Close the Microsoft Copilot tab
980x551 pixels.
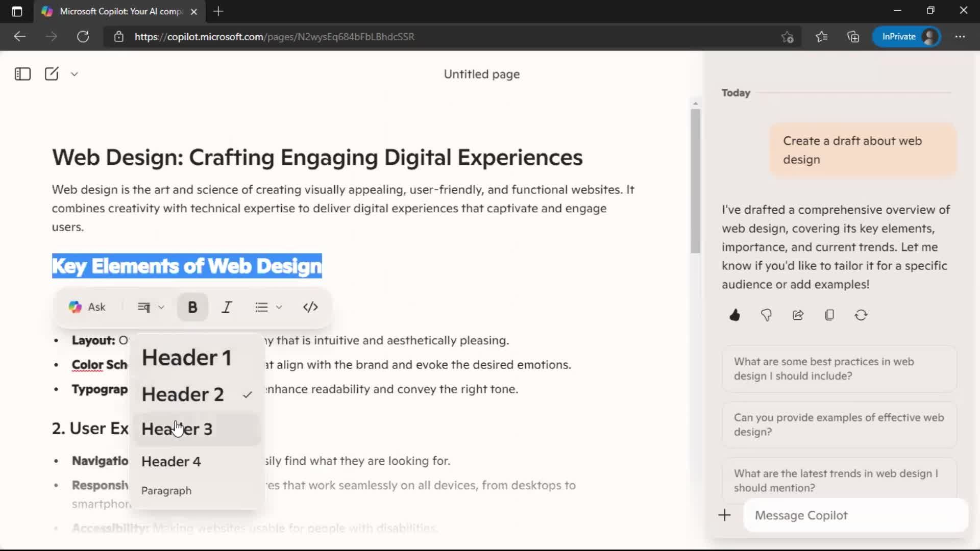[x=194, y=12]
